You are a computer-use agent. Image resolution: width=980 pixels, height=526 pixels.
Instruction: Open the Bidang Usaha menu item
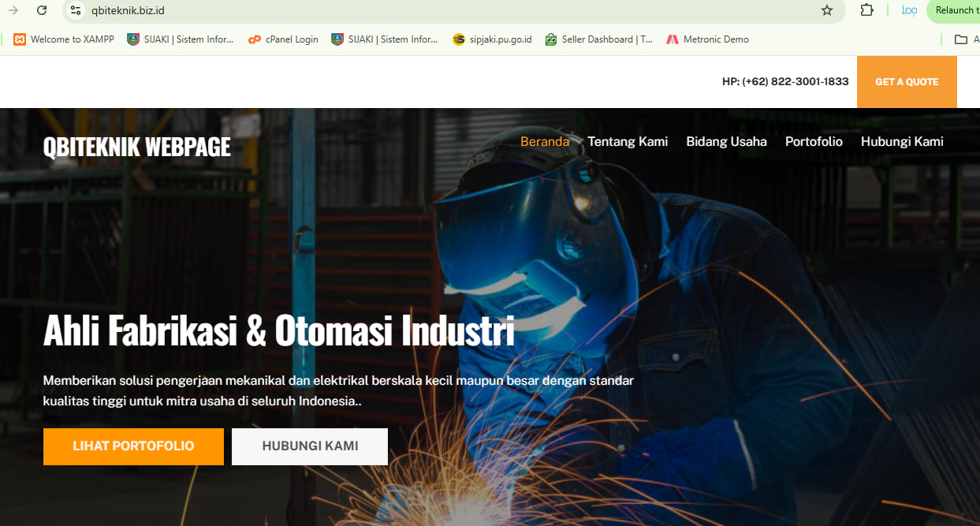coord(726,141)
